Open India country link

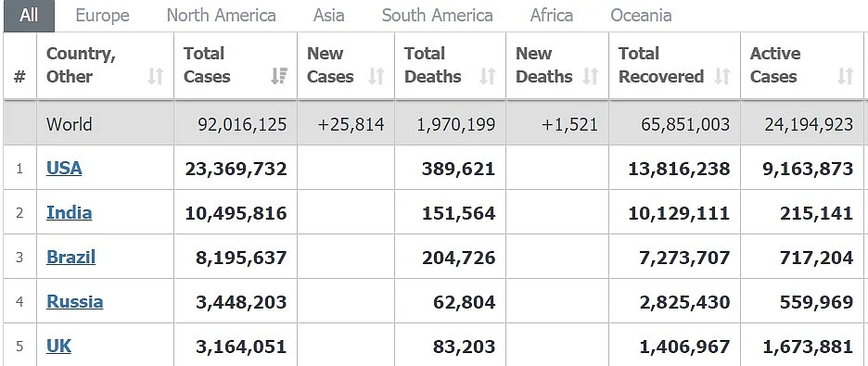70,213
